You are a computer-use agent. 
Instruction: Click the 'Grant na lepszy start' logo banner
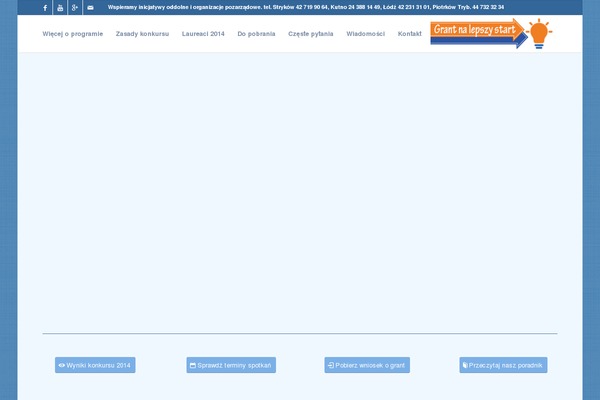(477, 33)
